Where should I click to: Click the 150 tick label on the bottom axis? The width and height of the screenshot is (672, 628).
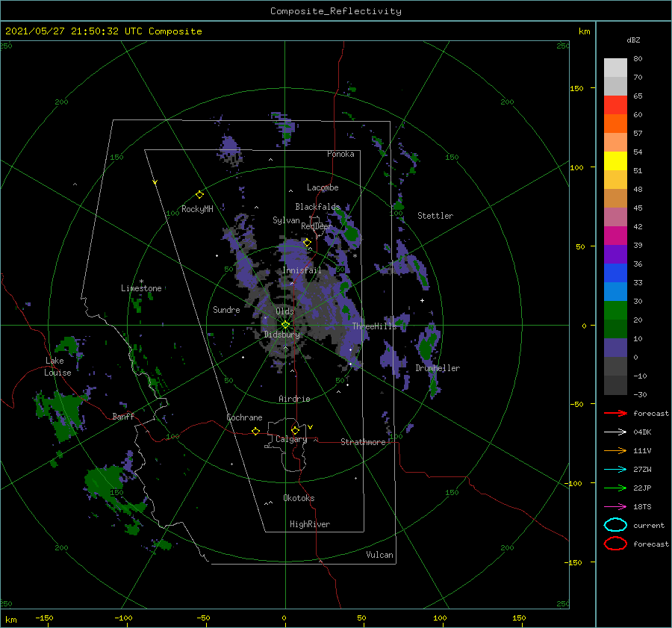[x=519, y=618]
